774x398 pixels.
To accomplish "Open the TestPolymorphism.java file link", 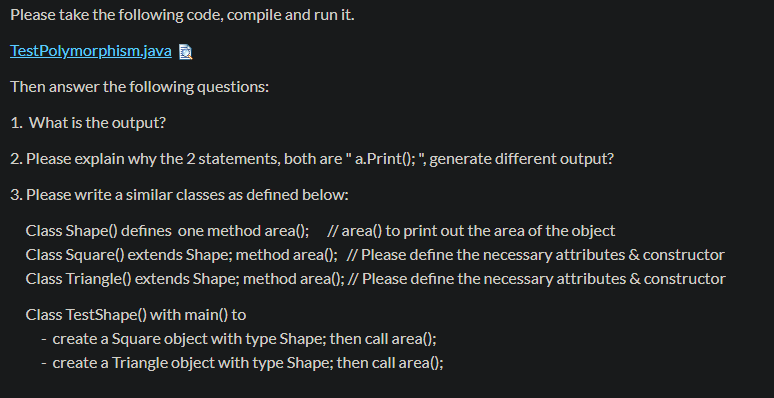I will click(91, 51).
